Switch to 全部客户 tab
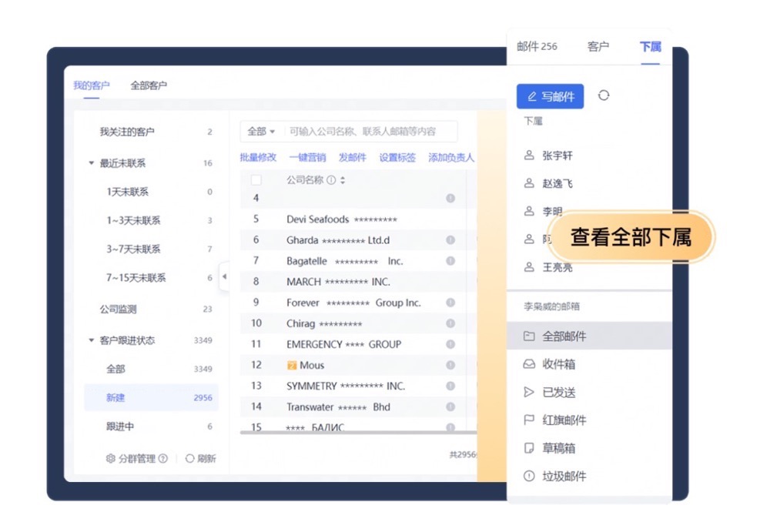 tap(149, 85)
